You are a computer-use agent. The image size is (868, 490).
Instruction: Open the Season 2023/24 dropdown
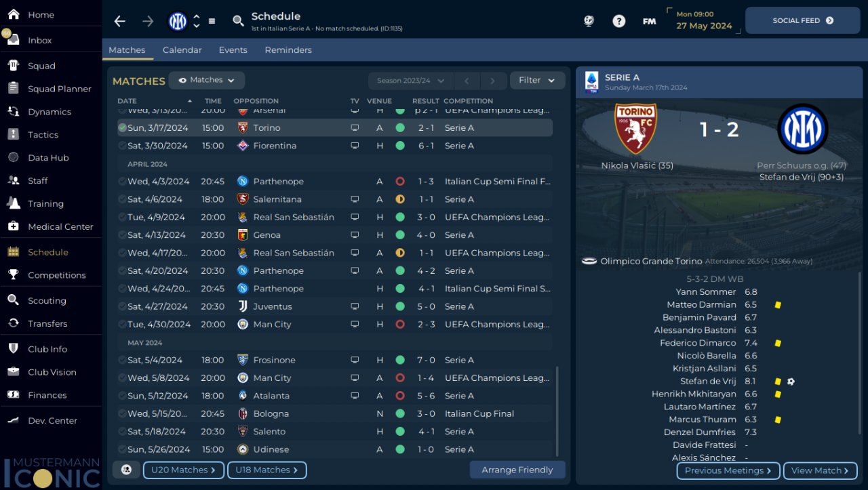point(410,81)
